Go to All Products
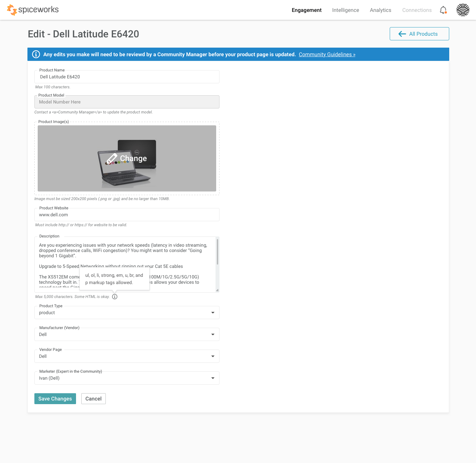 (x=419, y=34)
